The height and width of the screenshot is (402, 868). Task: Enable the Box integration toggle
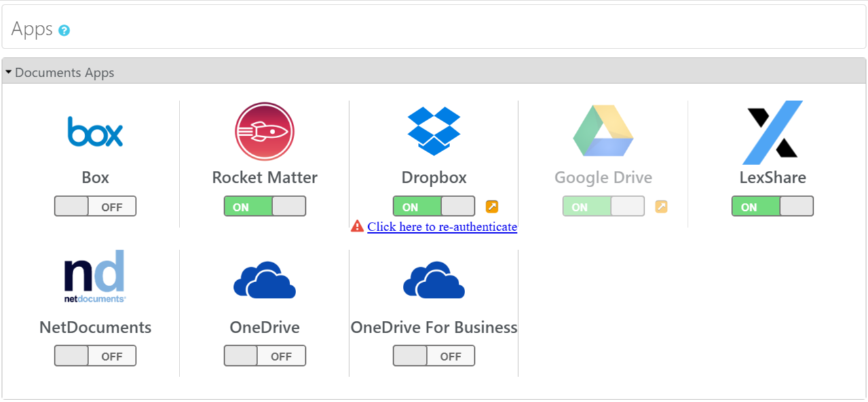pyautogui.click(x=95, y=206)
